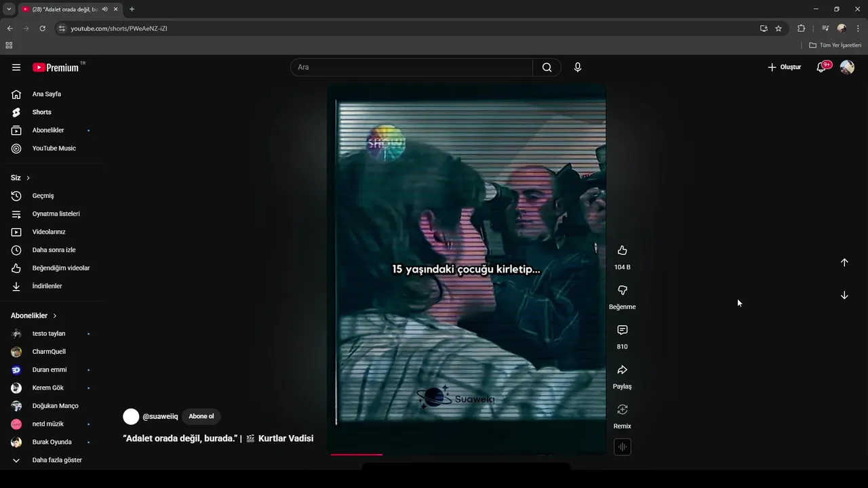Viewport: 868px width, 488px height.
Task: Click the Oluştur create button
Action: pos(784,67)
